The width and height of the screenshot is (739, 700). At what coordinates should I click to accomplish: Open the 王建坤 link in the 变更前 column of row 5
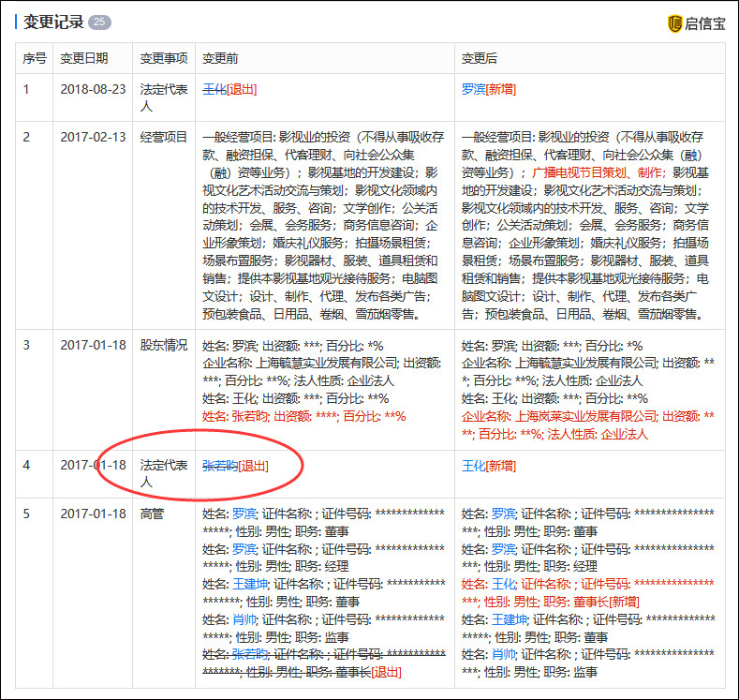(250, 584)
